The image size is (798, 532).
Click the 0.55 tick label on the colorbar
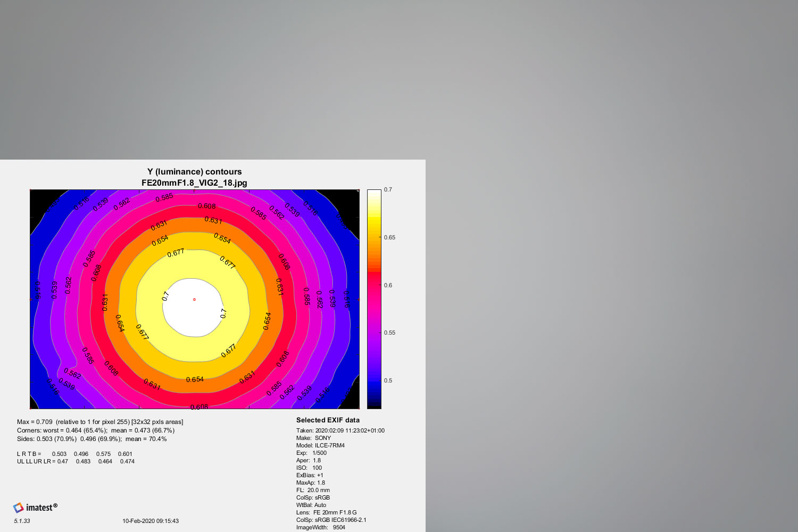coord(389,332)
